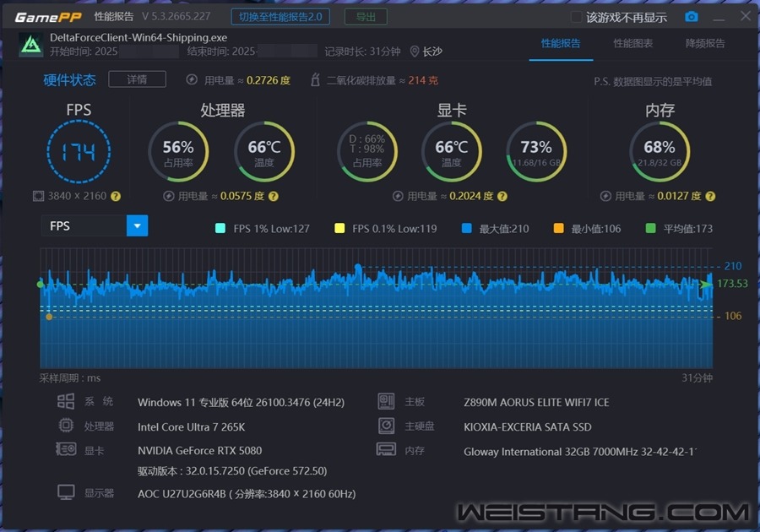Select the FPS metric combo box

click(x=95, y=225)
